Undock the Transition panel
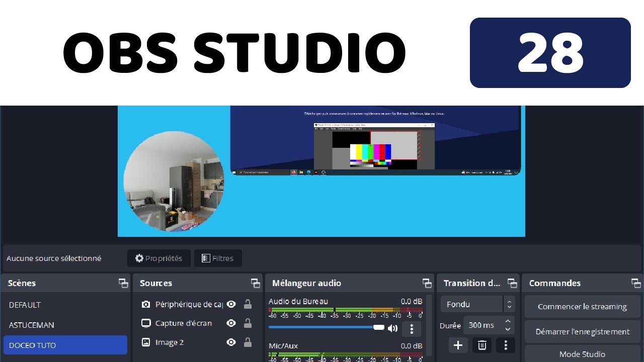This screenshot has height=362, width=644. (512, 283)
